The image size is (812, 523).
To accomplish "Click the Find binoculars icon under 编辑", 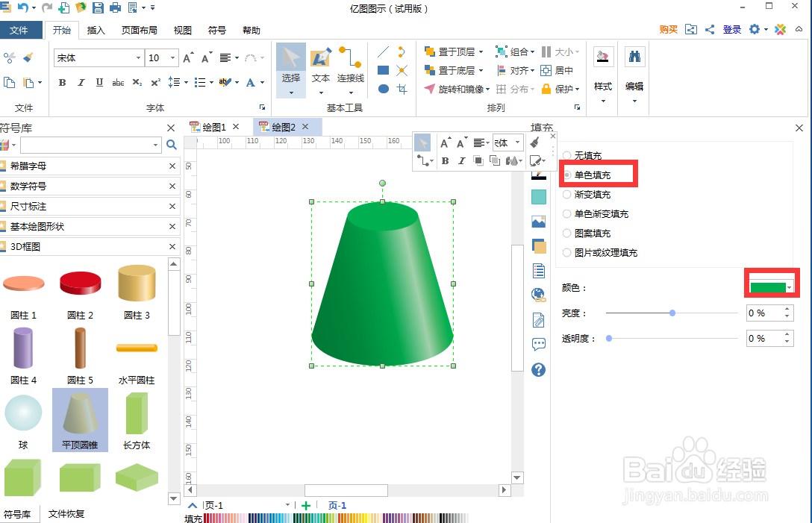I will 634,57.
